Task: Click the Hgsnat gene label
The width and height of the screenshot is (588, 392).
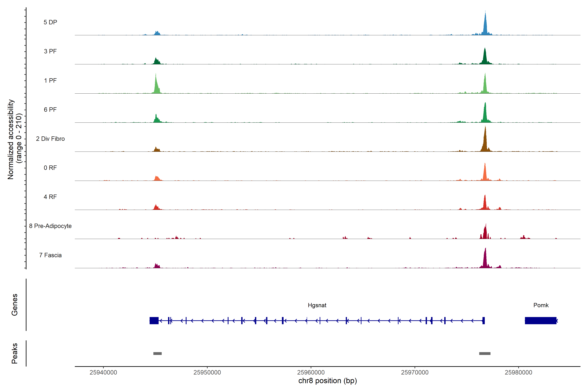Action: pos(317,305)
